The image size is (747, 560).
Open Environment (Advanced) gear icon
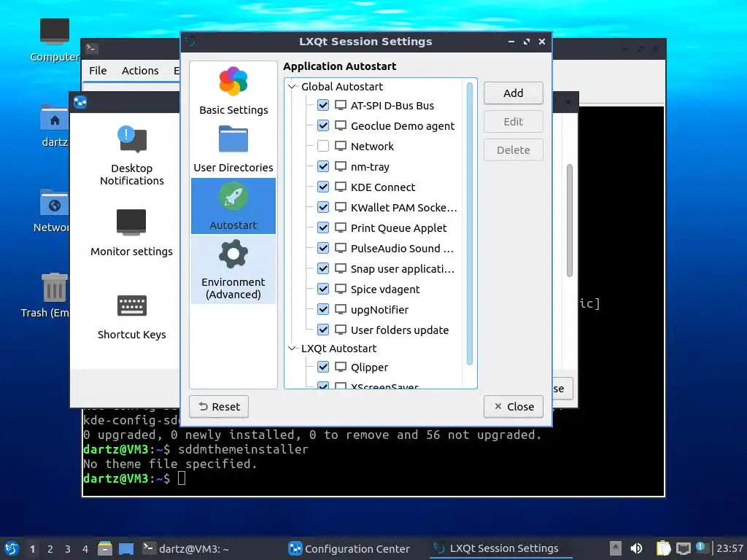click(233, 254)
